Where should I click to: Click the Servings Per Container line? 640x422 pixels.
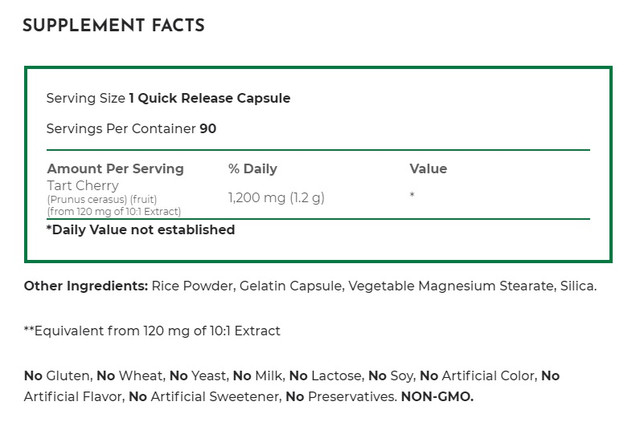point(131,128)
